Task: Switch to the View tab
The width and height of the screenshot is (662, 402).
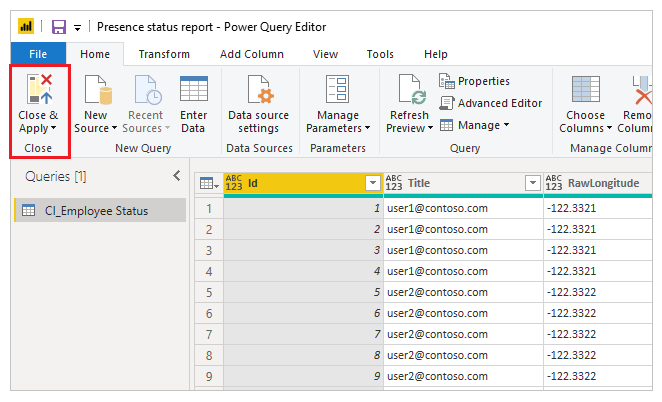Action: click(326, 54)
